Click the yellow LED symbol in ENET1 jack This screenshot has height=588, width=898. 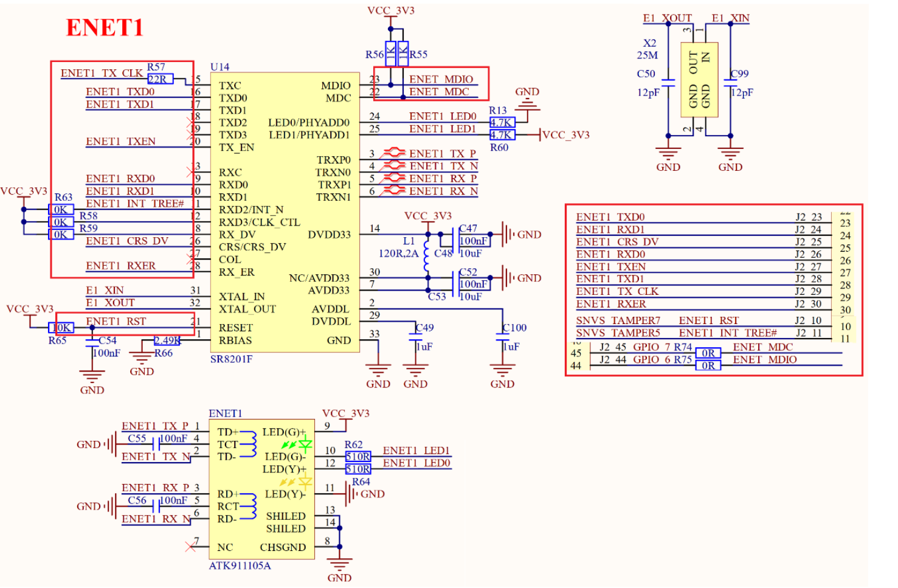click(305, 482)
